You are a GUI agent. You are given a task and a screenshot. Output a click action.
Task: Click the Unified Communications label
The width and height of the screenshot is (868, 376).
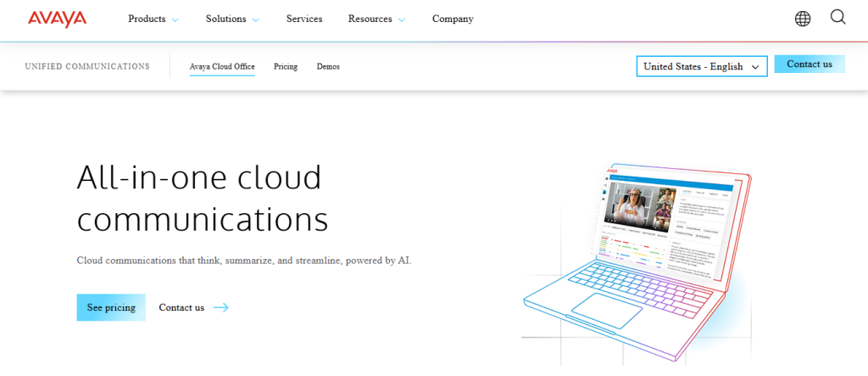click(87, 66)
